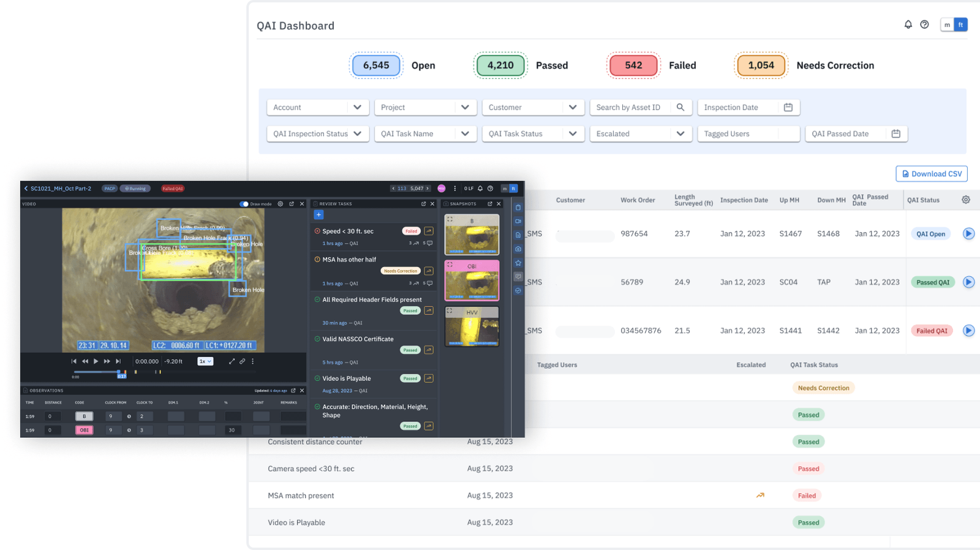Change playback speed 1x dropdown
Screen dimensions: 980x550
coord(205,361)
